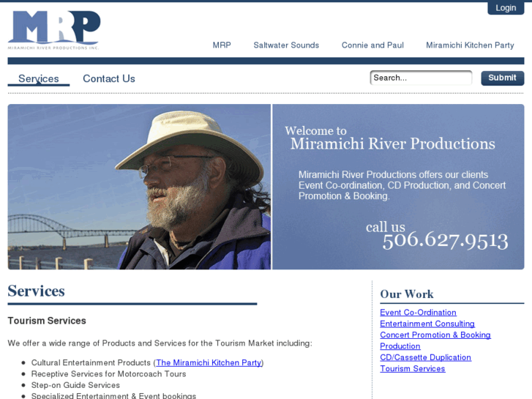
Task: Click the Submit search button
Action: 503,78
